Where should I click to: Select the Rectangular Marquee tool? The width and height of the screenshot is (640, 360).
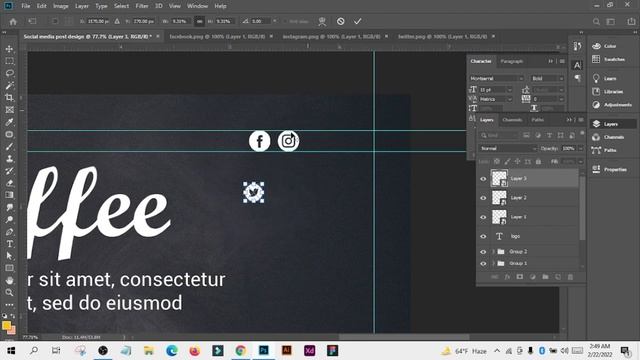tap(9, 61)
